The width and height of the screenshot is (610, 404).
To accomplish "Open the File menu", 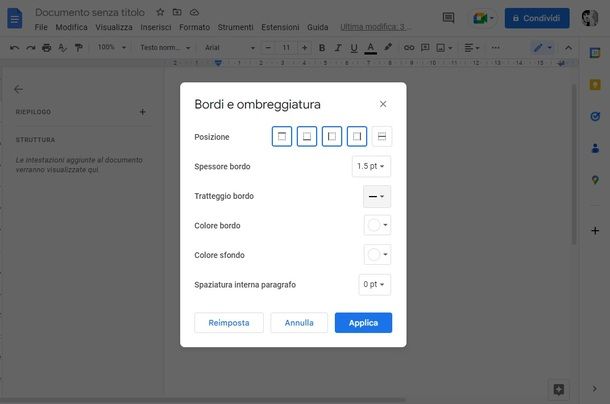I will (41, 27).
